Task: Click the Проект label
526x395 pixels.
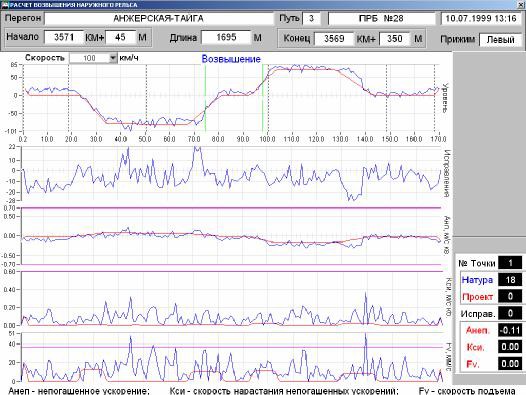Action: 477,297
